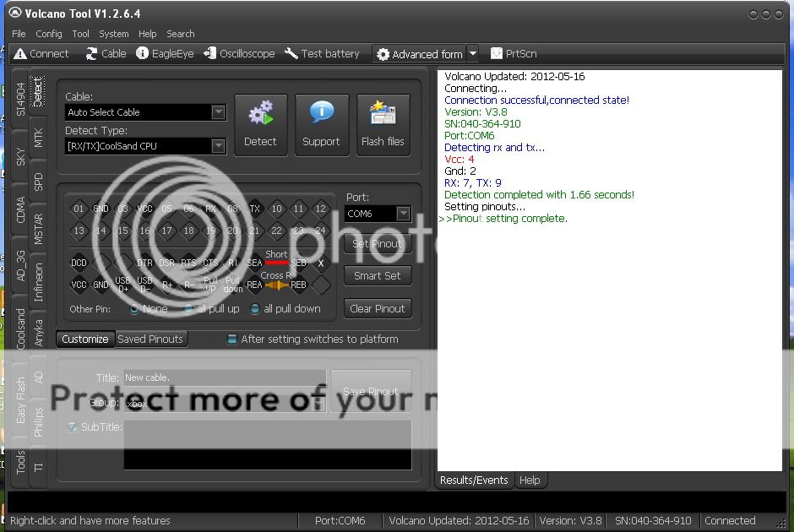Expand the Port COM6 dropdown
This screenshot has width=794, height=532.
click(x=403, y=214)
